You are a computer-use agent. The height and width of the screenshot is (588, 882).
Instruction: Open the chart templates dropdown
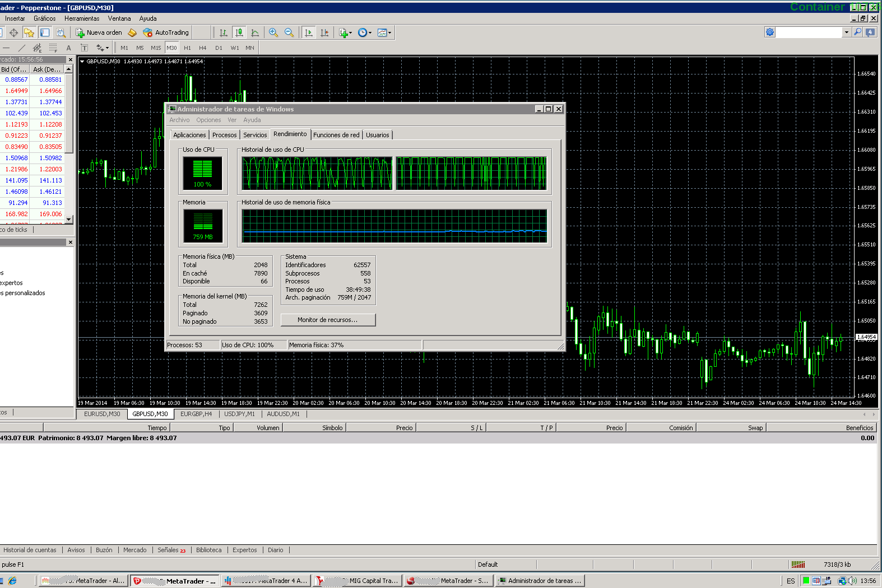click(384, 32)
